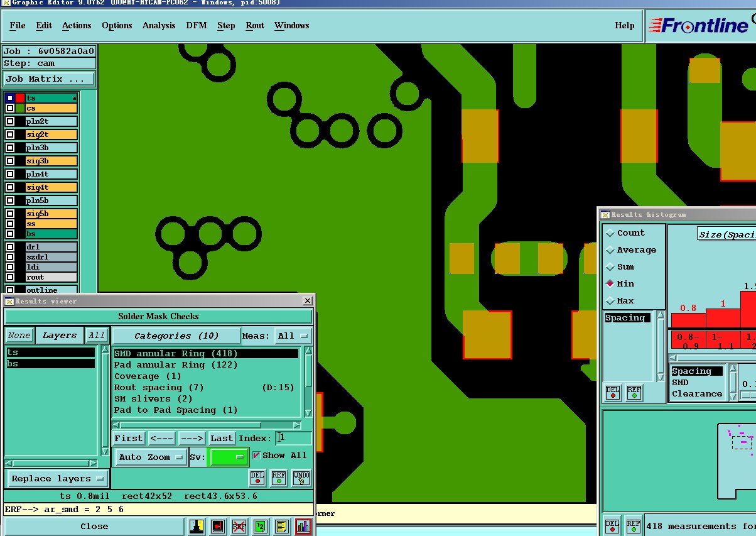Toggle the drl layer checkbox
Viewport: 756px width, 536px height.
[x=10, y=247]
